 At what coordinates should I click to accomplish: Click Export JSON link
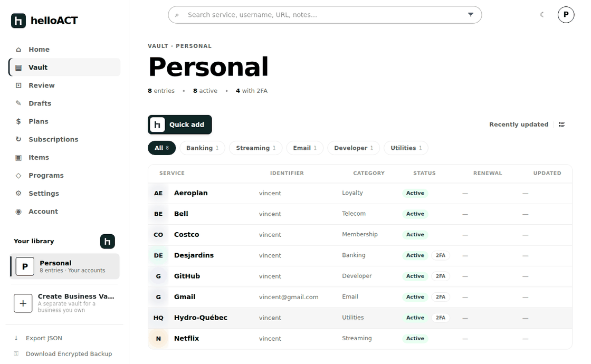pos(44,338)
